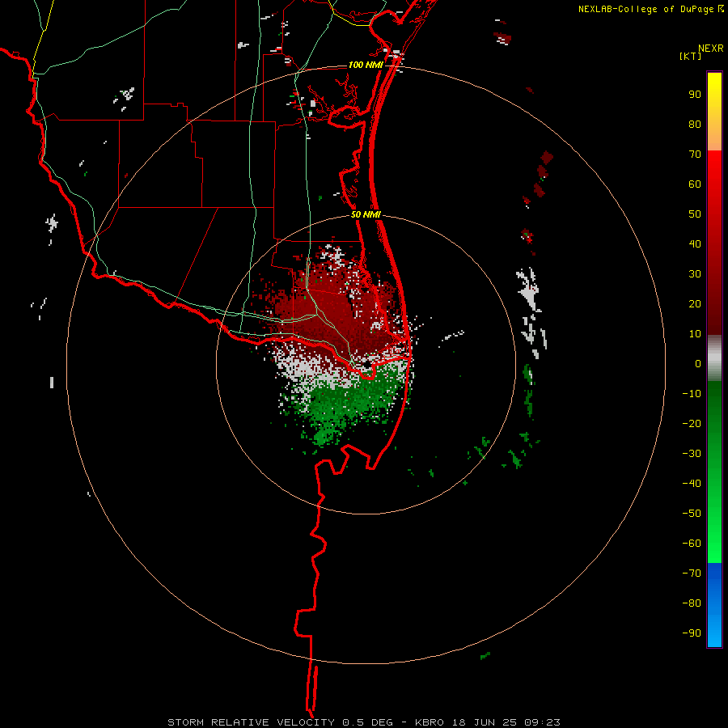Click the blue bottom segment of the color bar
This screenshot has height=728, width=728.
(714, 605)
